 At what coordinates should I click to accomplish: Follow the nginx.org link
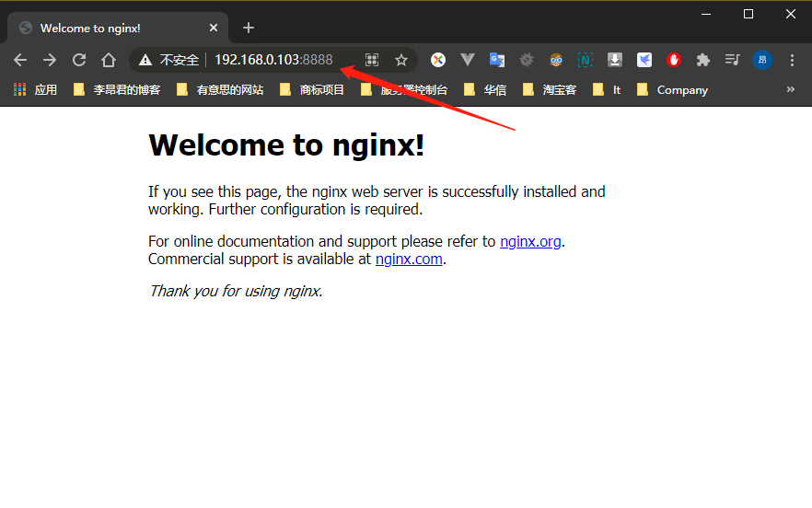(530, 242)
